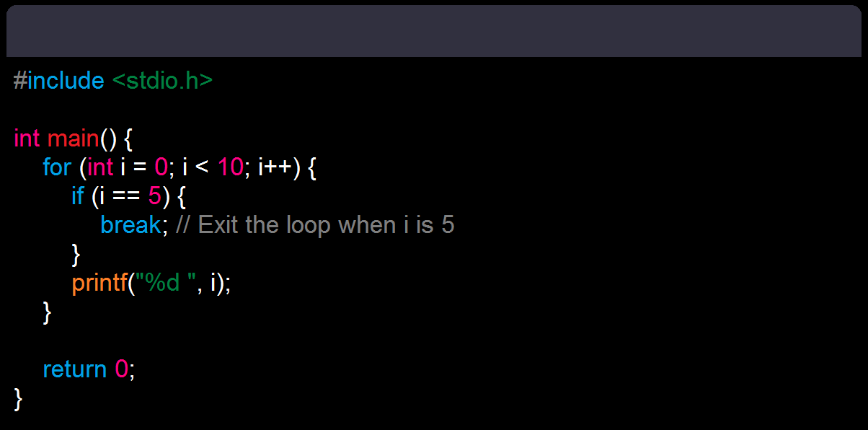This screenshot has width=868, height=430.
Task: Click the number 10 in loop condition
Action: 231,167
